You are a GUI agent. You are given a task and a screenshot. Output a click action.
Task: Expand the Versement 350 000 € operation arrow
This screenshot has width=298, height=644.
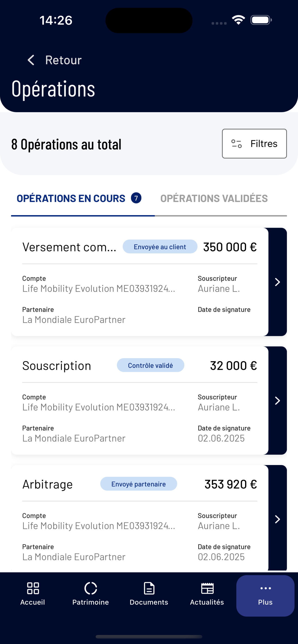point(278,282)
